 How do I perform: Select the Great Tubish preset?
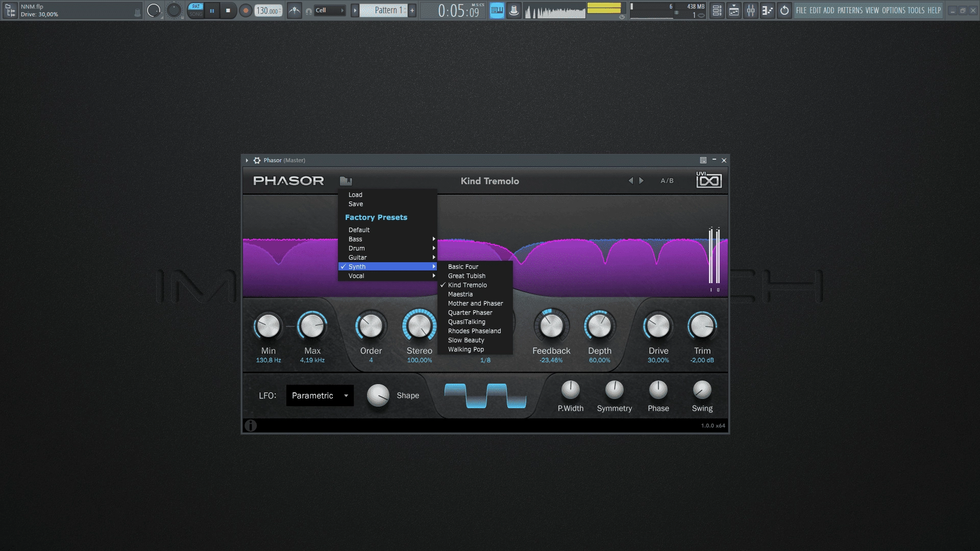click(475, 276)
